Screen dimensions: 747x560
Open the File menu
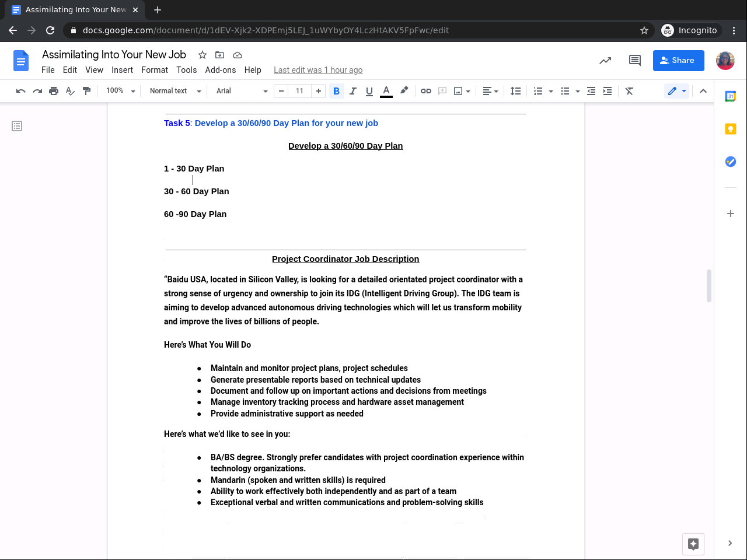coord(48,70)
